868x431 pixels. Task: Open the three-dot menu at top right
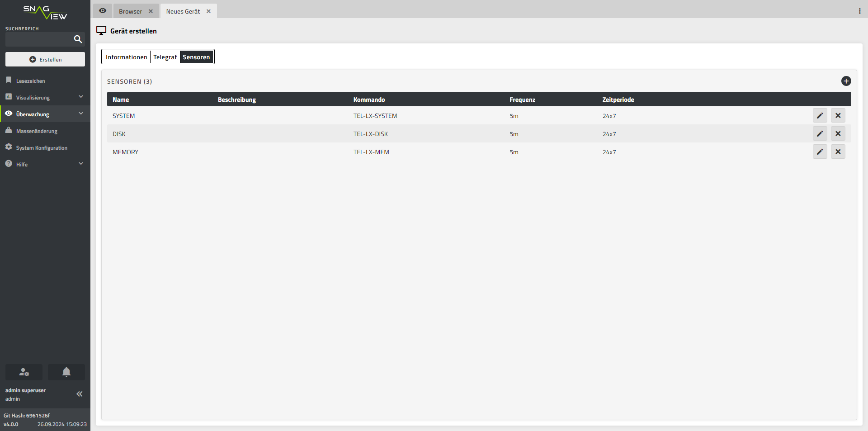coord(859,11)
